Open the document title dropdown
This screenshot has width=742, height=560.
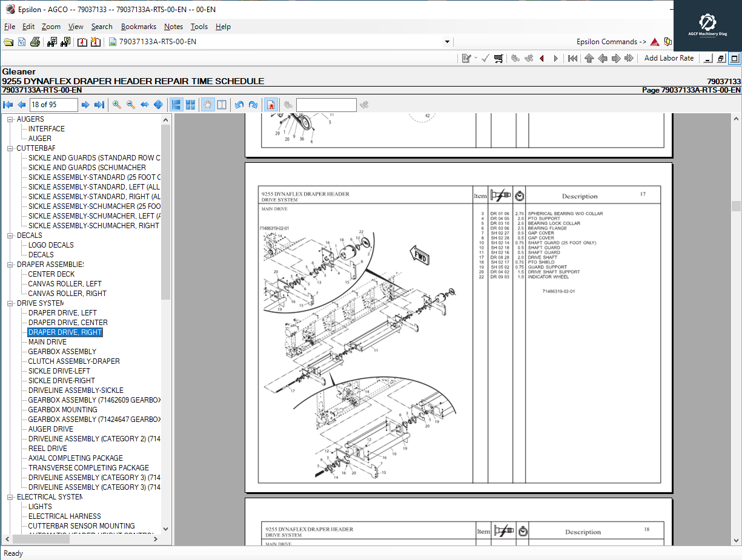point(447,41)
